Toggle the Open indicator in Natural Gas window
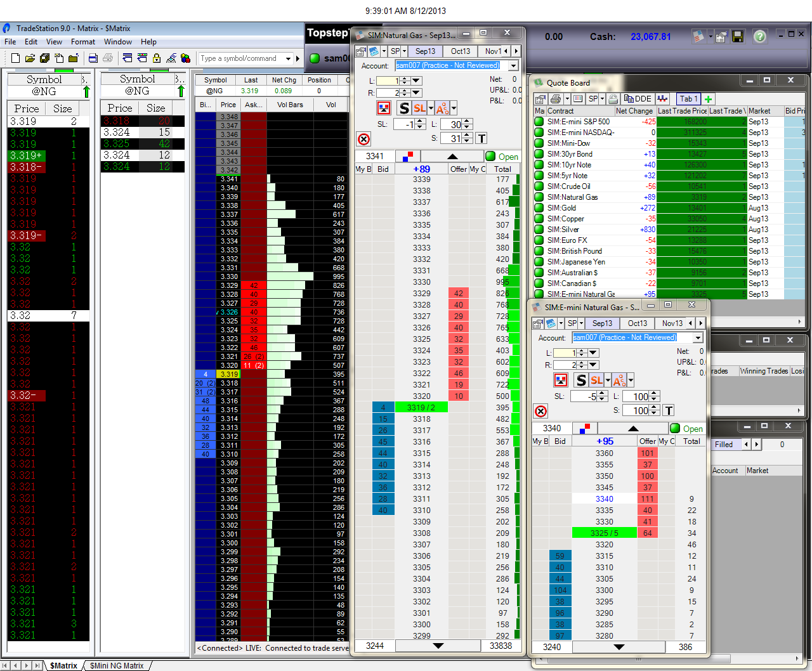Screen dimensions: 812x671 tap(502, 157)
